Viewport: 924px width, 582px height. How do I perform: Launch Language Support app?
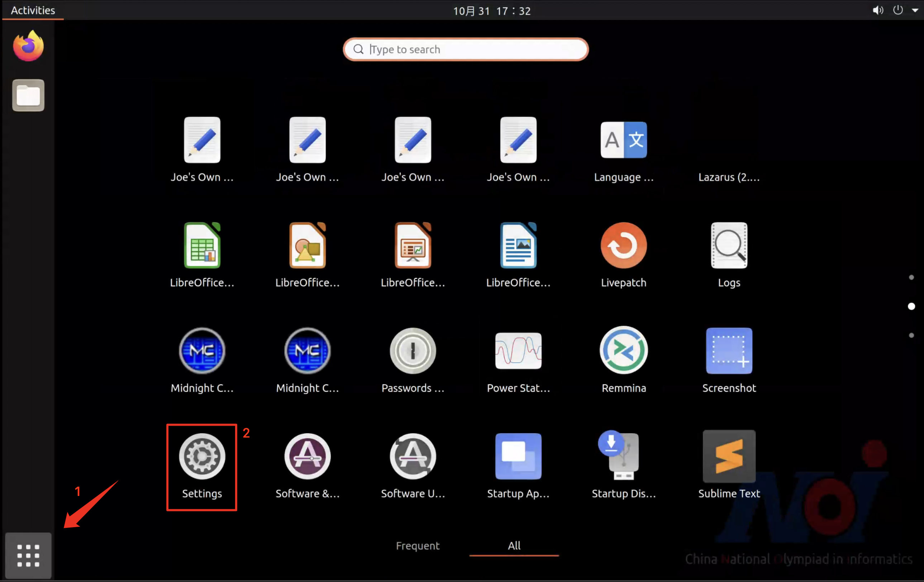click(624, 140)
